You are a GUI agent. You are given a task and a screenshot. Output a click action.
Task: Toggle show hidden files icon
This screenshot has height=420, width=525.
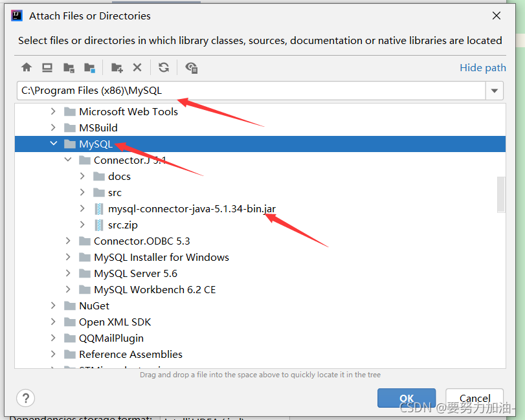[x=192, y=67]
